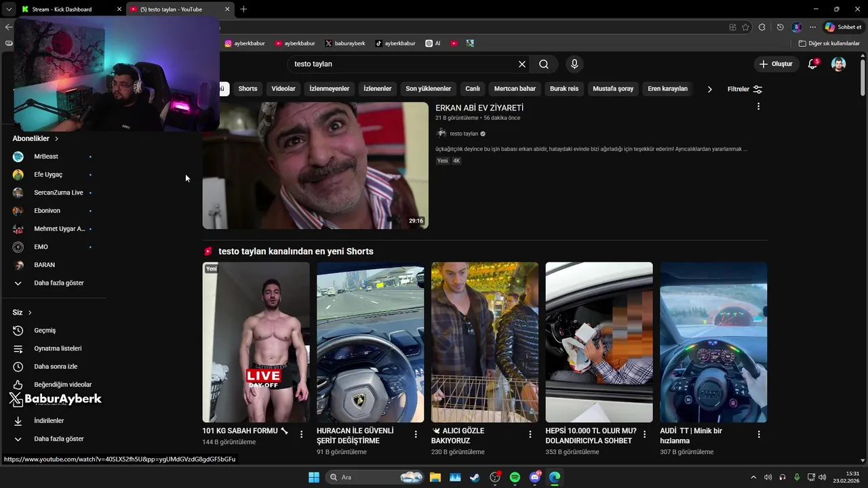Viewport: 868px width, 488px height.
Task: Select the Shorts filter chip
Action: click(x=248, y=89)
